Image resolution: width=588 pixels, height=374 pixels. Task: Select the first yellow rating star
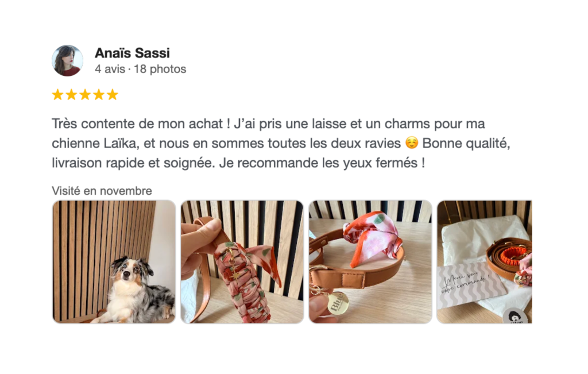[x=58, y=95]
